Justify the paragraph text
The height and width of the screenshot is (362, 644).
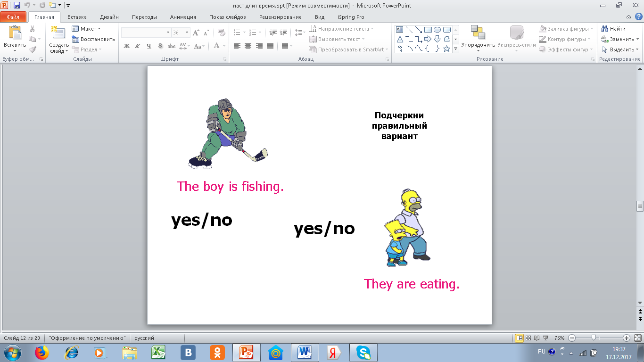point(270,46)
